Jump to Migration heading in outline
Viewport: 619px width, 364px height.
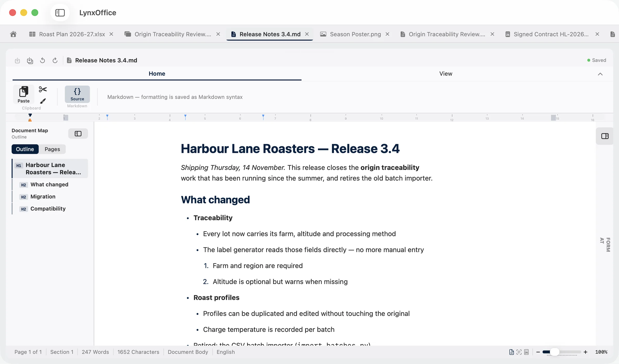(x=50, y=196)
